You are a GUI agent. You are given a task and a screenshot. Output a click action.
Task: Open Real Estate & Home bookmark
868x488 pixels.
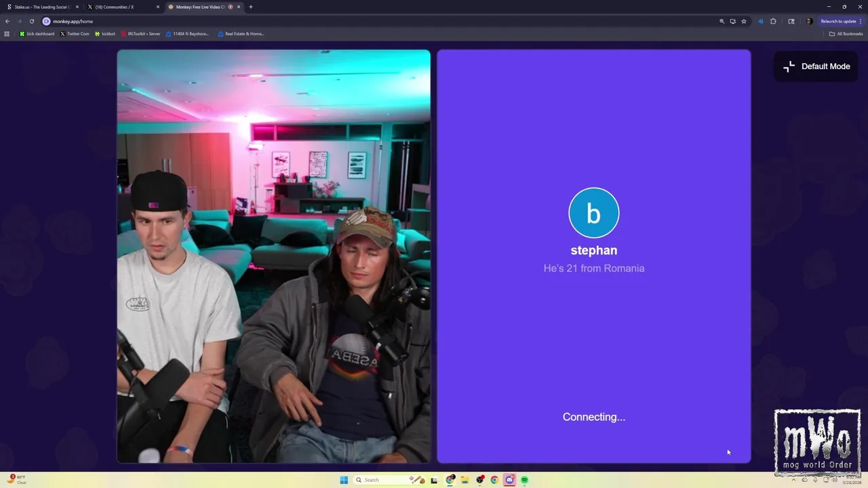coord(241,34)
